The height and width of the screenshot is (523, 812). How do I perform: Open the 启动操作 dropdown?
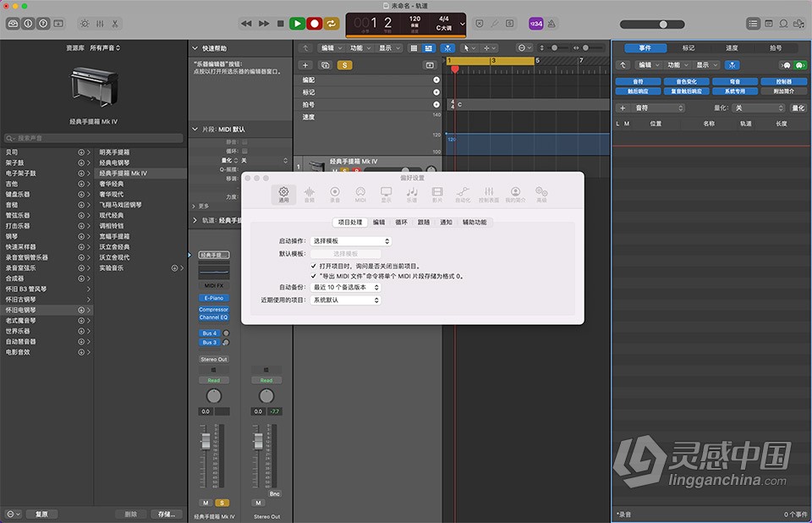[x=350, y=241]
